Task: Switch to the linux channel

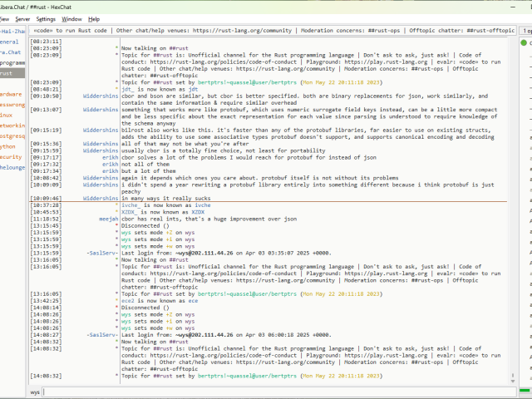Action: tap(7, 115)
